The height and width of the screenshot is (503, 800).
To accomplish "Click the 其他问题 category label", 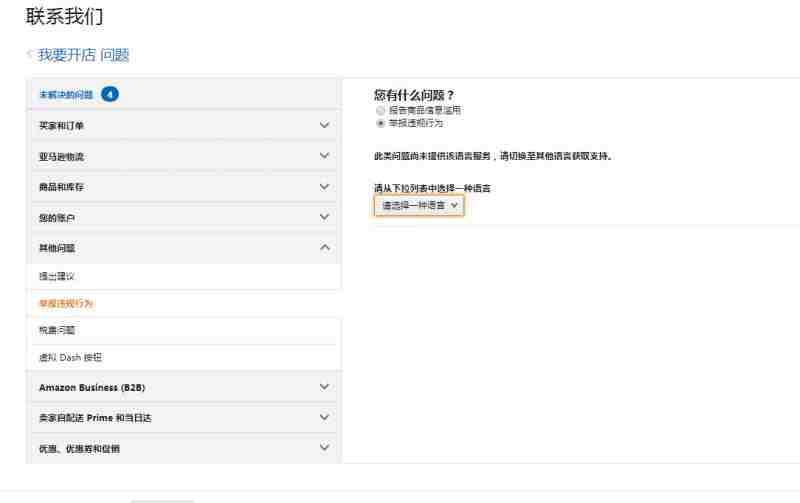I will pyautogui.click(x=57, y=247).
